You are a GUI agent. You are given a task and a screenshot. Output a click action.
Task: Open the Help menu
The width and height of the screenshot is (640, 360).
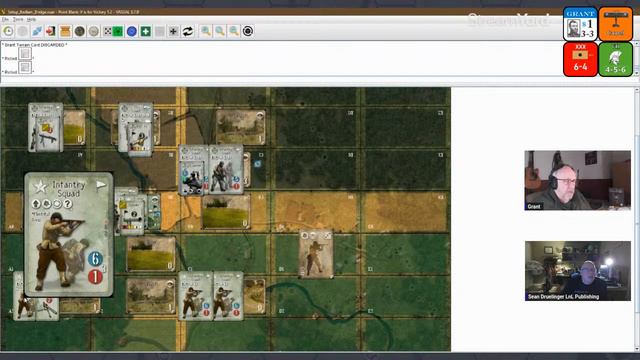31,19
